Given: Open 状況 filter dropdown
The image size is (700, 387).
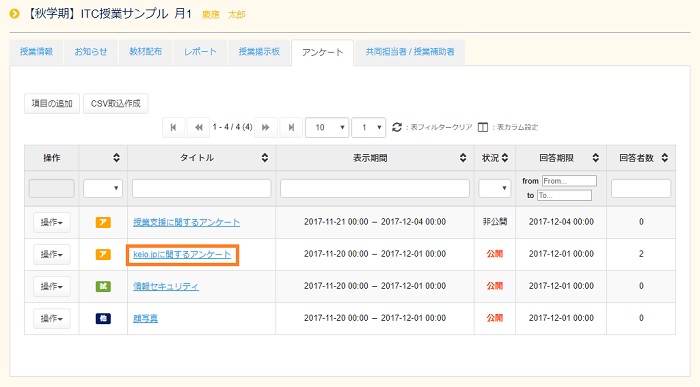Looking at the screenshot, I should click(x=495, y=188).
